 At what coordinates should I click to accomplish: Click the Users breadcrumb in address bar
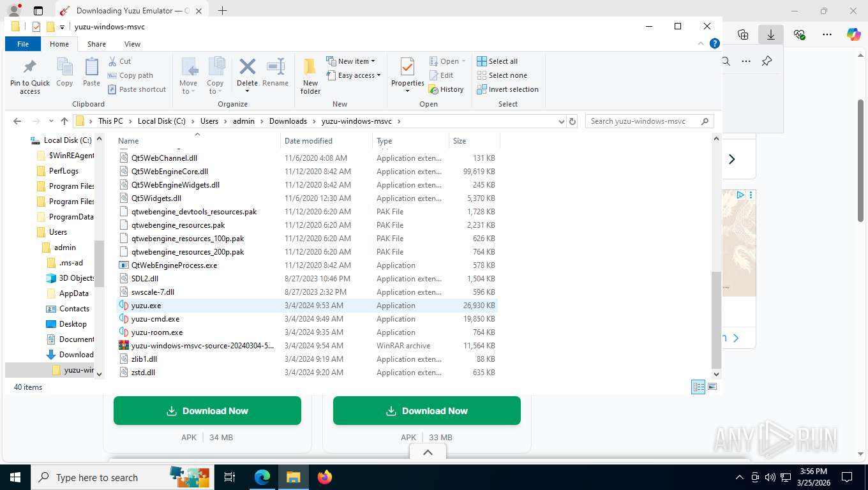(209, 121)
